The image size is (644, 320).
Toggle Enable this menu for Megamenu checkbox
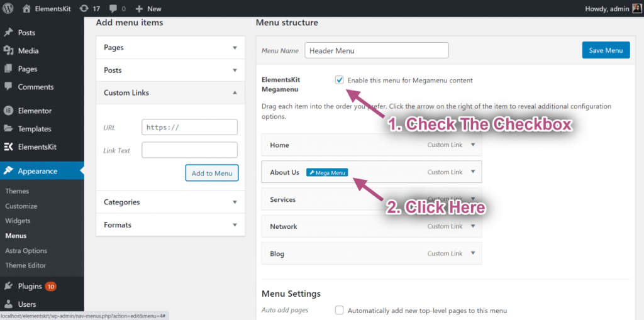pos(340,80)
